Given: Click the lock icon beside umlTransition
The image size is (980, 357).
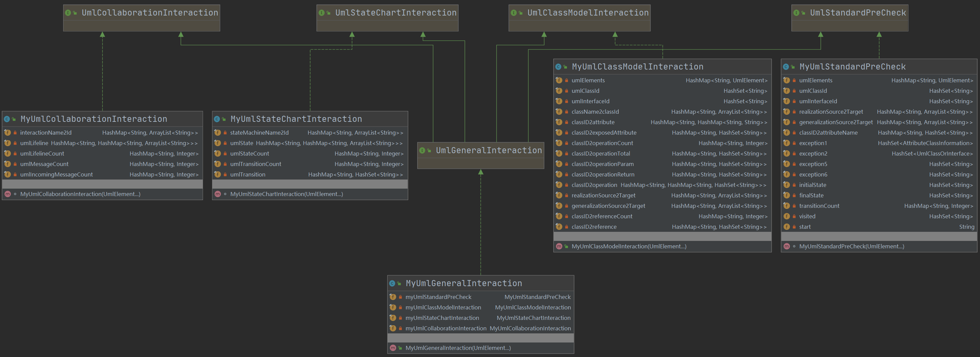Looking at the screenshot, I should [x=225, y=174].
